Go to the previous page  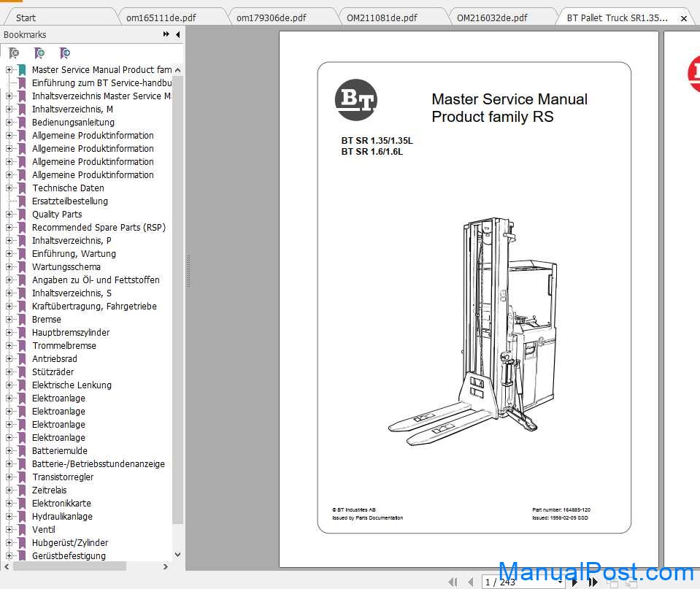(x=471, y=582)
